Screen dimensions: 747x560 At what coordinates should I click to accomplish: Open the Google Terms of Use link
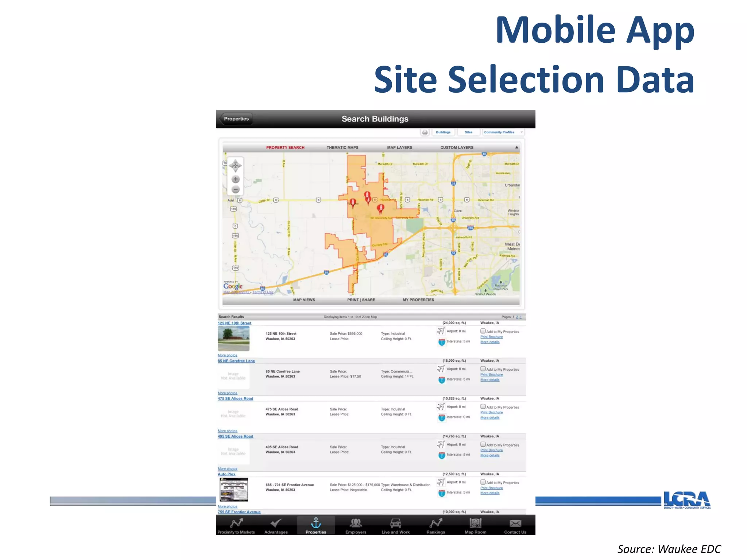coord(263,292)
